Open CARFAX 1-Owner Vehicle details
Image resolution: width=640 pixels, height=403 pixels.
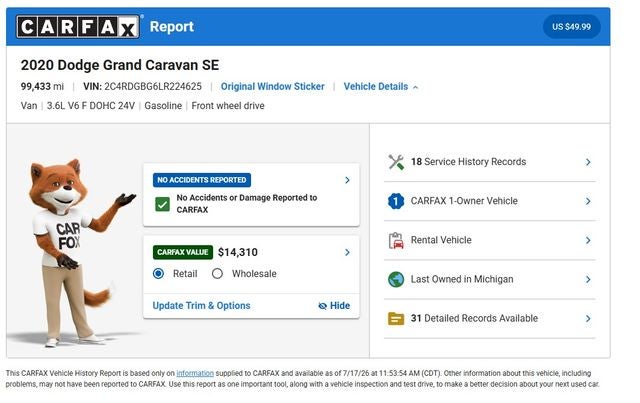(x=489, y=201)
